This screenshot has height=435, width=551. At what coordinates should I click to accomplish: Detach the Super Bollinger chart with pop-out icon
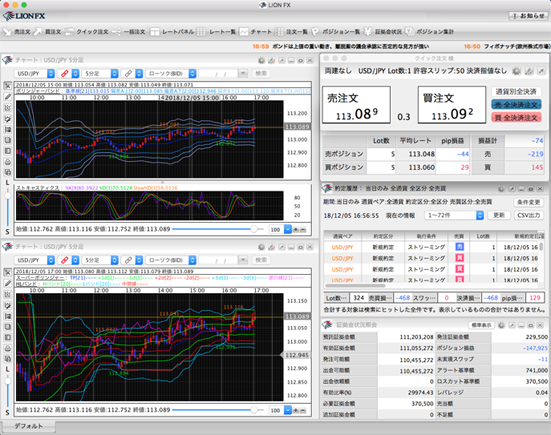(282, 247)
